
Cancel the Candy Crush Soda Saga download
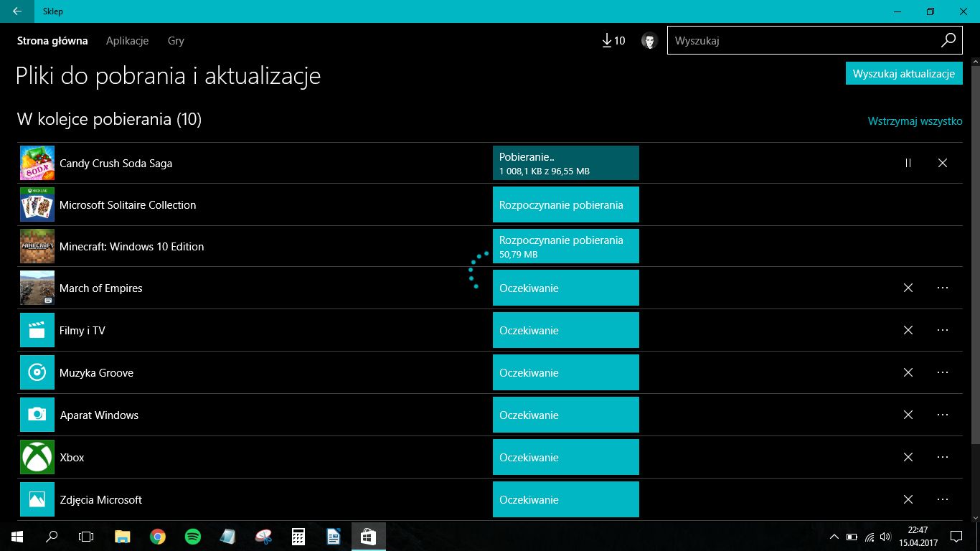tap(943, 163)
